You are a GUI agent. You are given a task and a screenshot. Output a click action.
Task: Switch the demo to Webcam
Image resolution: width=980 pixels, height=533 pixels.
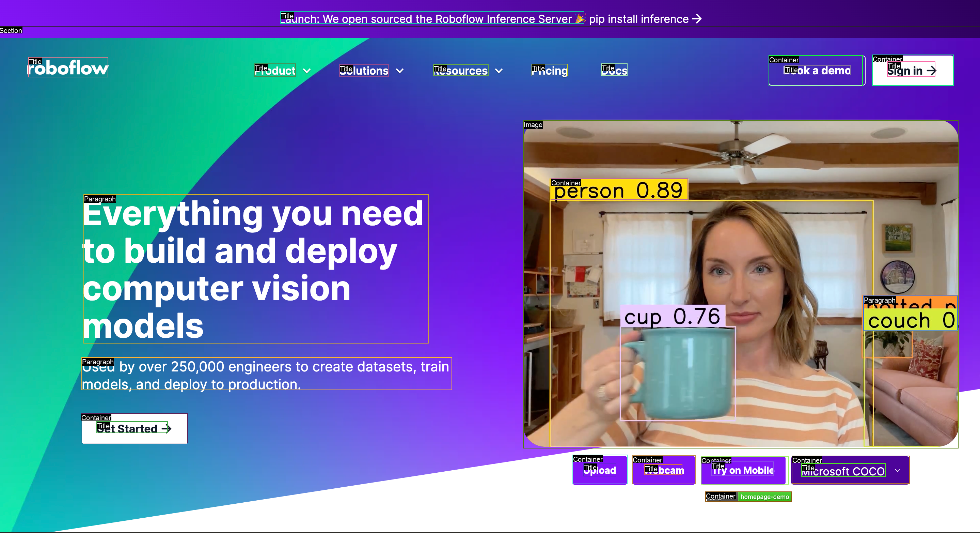pos(663,470)
